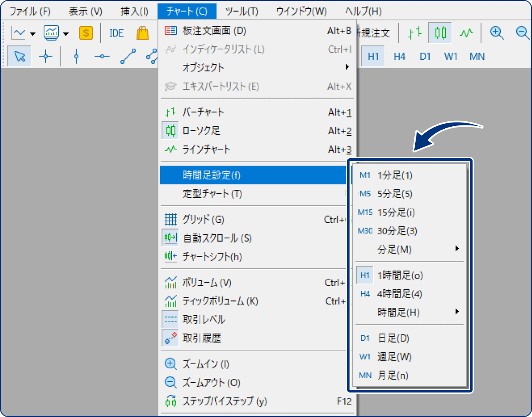Switch to the H4 timeframe button

[x=399, y=56]
